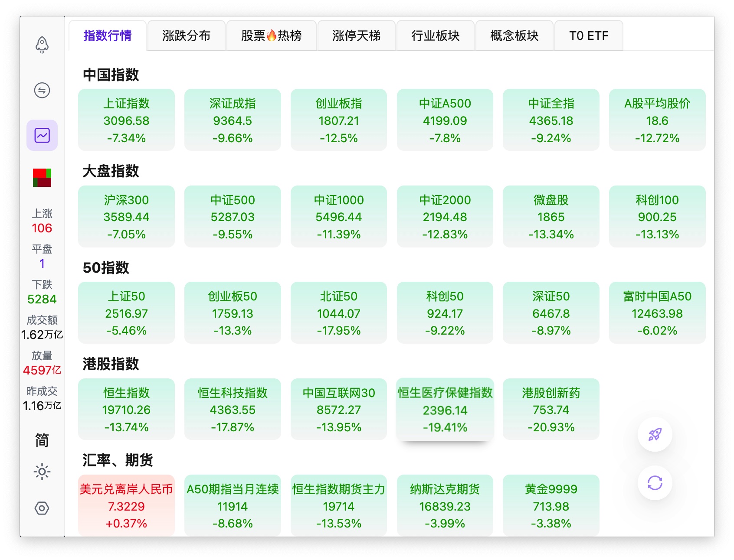Open the exchange arrows sidebar icon
Image resolution: width=734 pixels, height=560 pixels.
pyautogui.click(x=42, y=90)
